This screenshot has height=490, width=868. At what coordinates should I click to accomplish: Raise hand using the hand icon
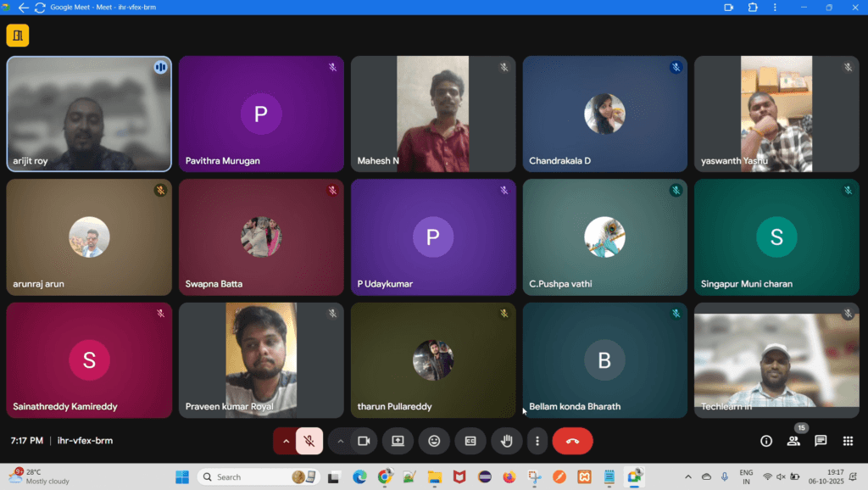click(x=507, y=441)
